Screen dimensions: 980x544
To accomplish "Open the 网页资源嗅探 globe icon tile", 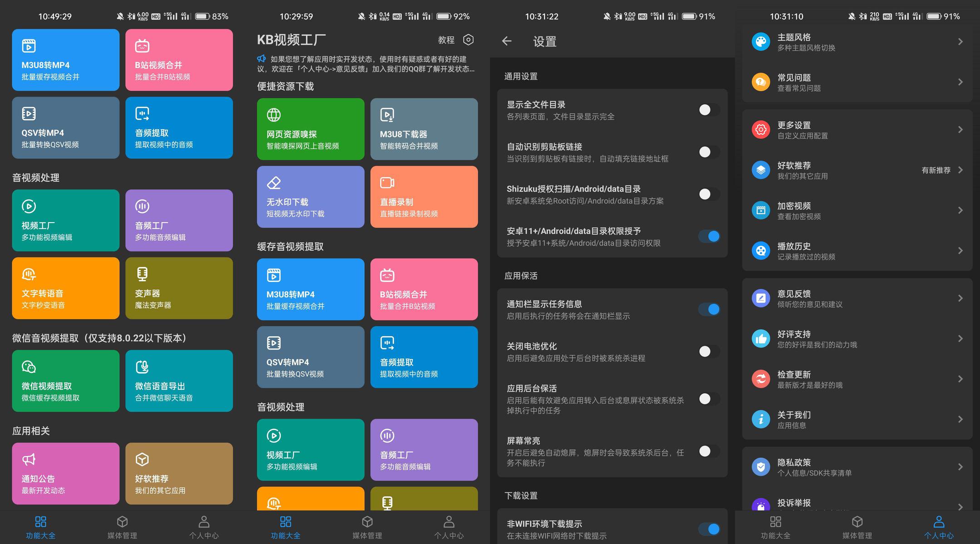I will [x=310, y=129].
